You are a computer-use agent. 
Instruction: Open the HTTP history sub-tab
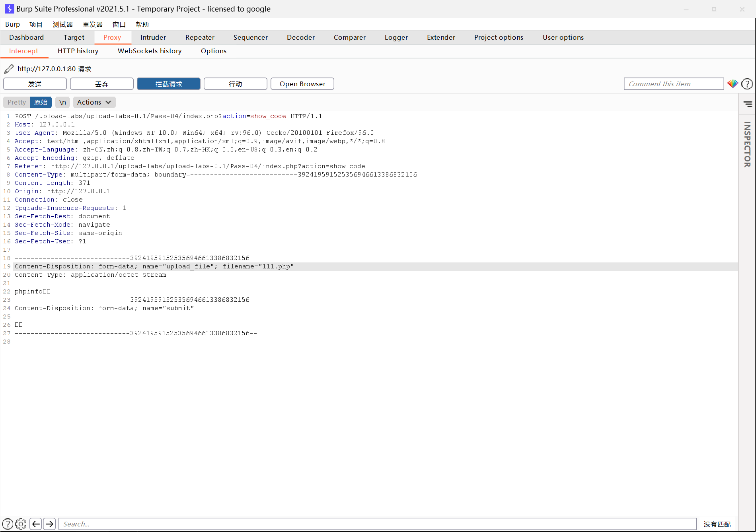coord(78,51)
